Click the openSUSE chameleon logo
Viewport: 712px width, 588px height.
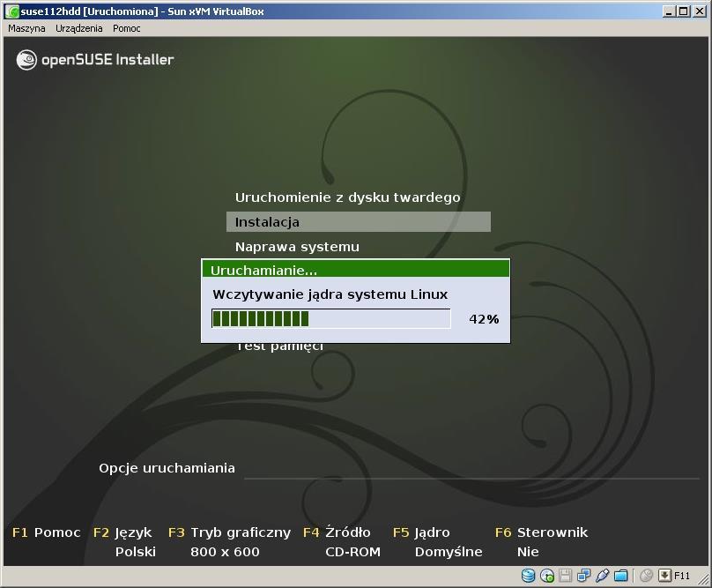pos(26,60)
